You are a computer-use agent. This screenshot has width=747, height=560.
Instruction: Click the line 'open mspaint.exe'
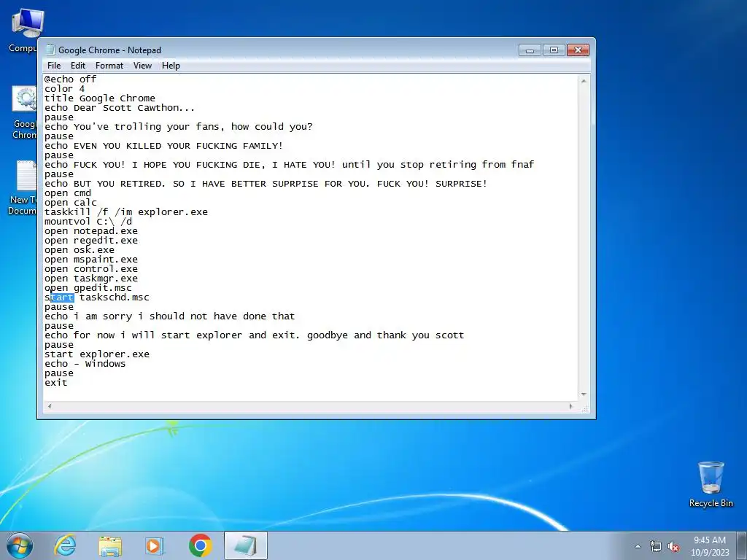coord(91,260)
